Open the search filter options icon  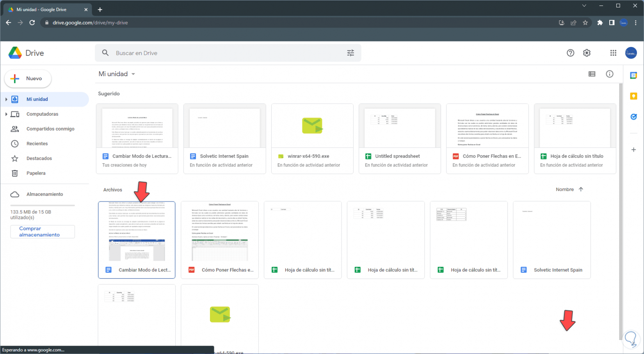(350, 53)
